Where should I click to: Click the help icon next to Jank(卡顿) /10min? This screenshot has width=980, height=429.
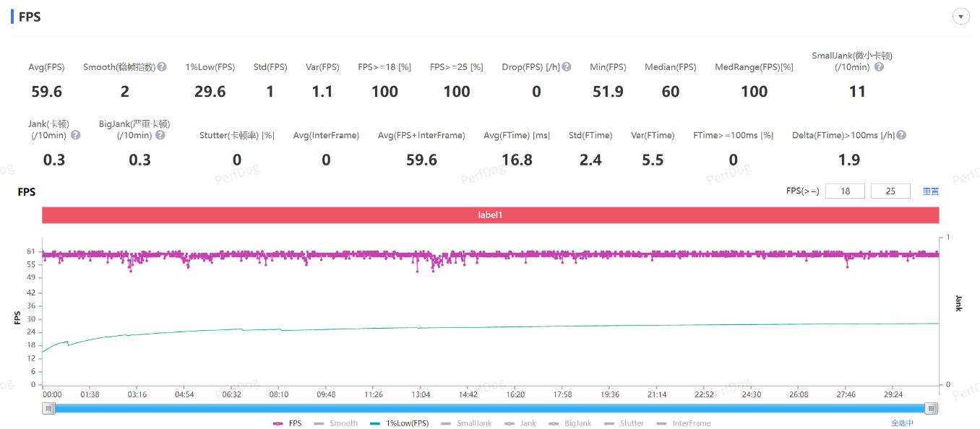pos(75,135)
